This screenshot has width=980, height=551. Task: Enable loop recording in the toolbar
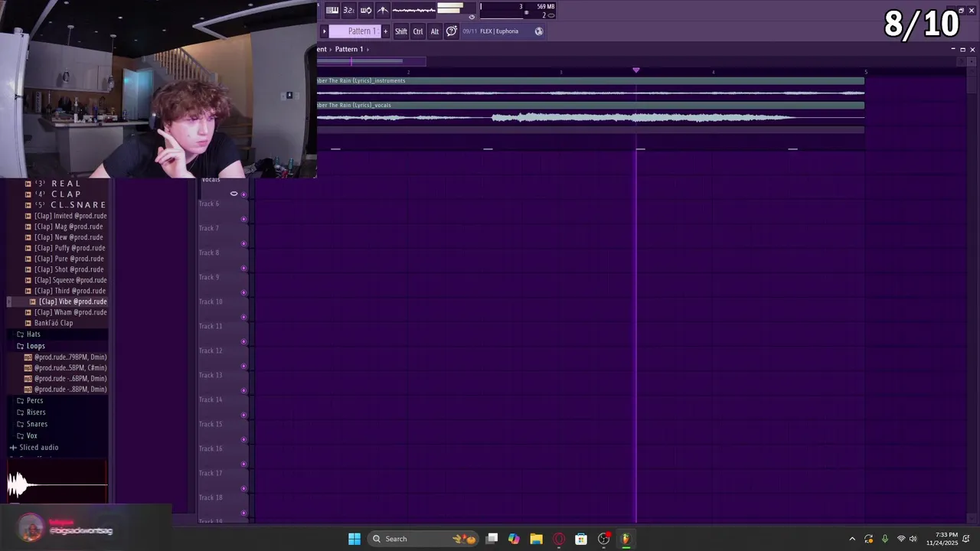click(x=366, y=10)
